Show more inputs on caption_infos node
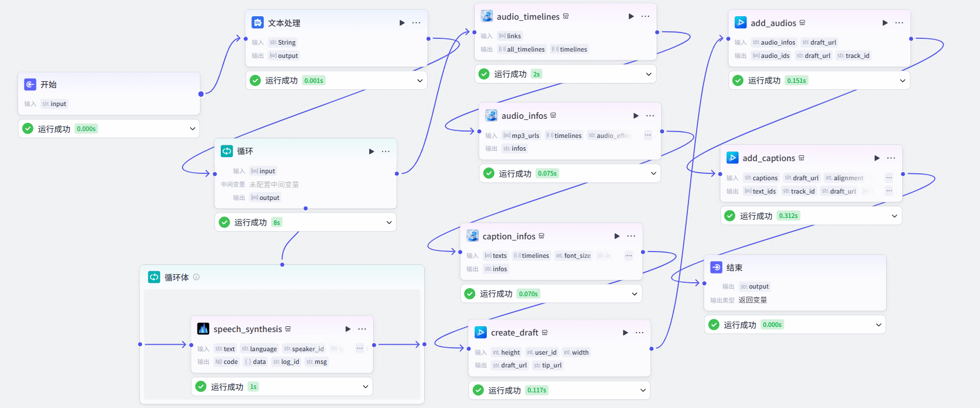Viewport: 980px width, 408px height. coord(629,256)
